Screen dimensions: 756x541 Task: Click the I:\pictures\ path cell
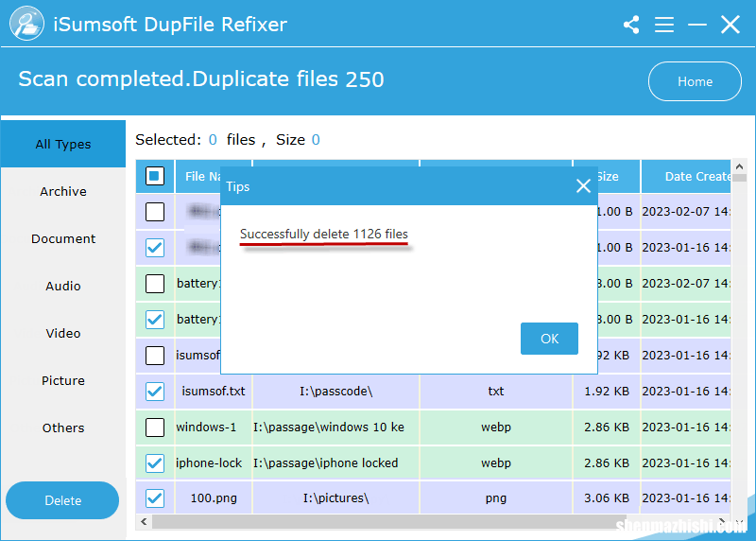pyautogui.click(x=336, y=498)
